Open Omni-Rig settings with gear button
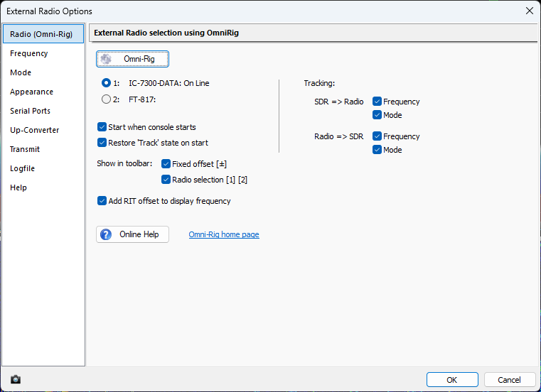541x392 pixels. pyautogui.click(x=132, y=59)
